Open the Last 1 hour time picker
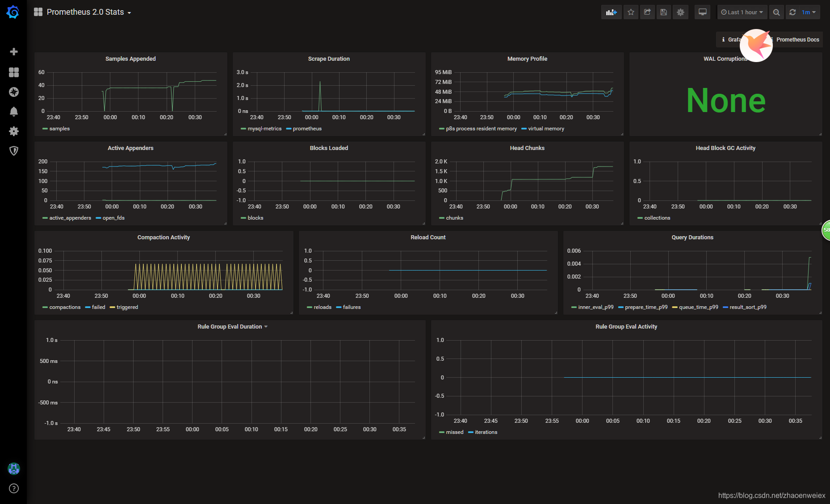The width and height of the screenshot is (830, 504). pos(742,12)
